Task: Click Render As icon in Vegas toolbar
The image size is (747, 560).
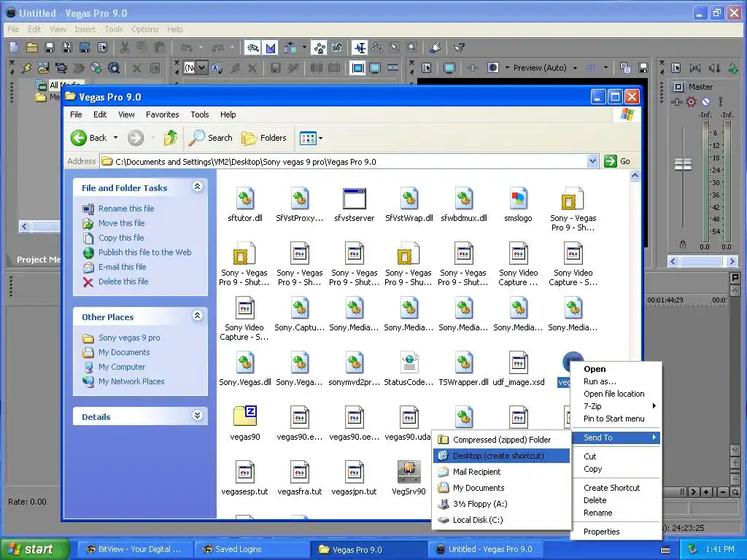Action: click(85, 47)
